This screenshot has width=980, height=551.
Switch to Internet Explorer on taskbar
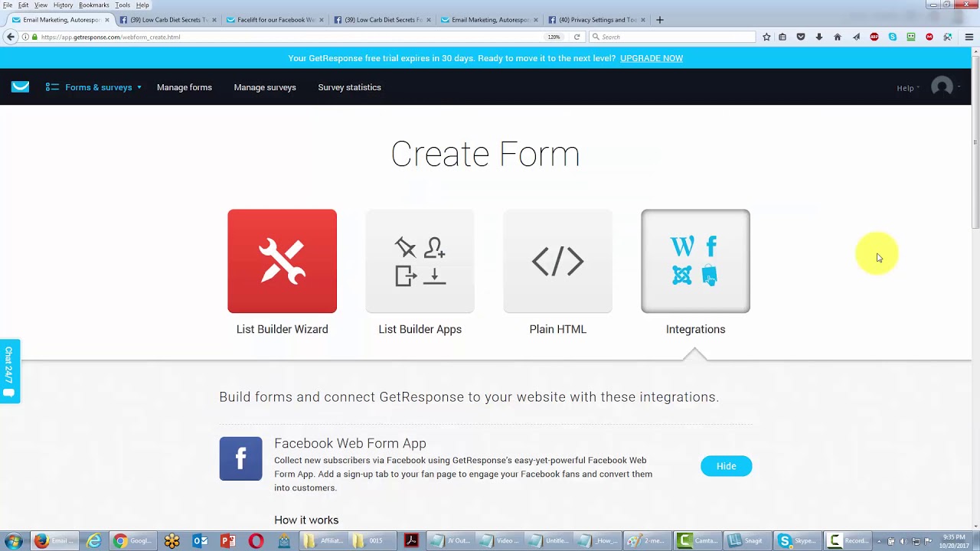[93, 541]
